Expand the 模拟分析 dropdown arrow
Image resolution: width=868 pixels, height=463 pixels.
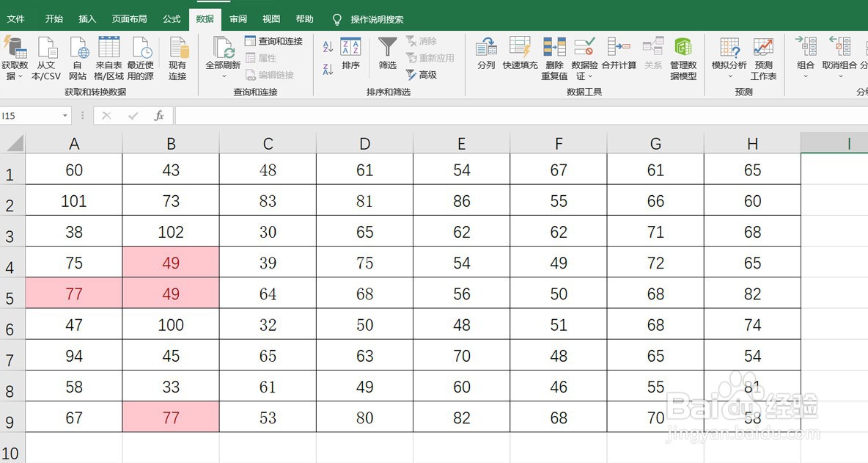(729, 76)
